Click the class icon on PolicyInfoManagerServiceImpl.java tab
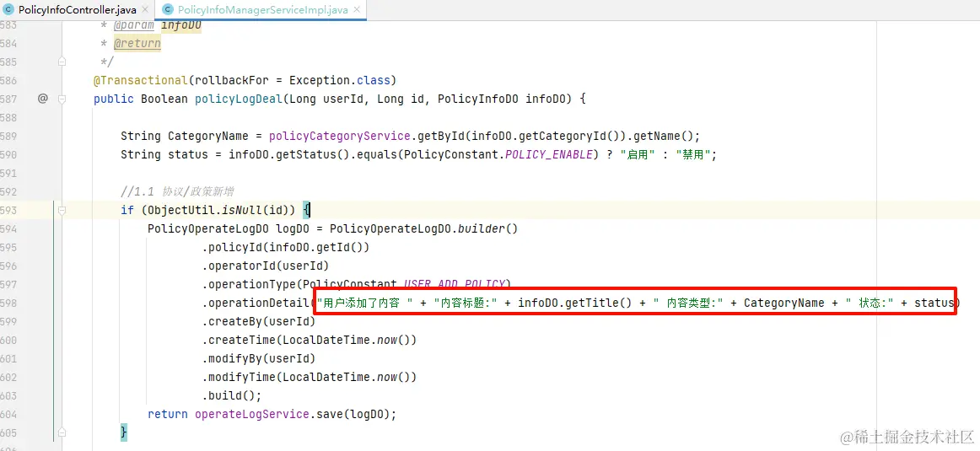 168,10
